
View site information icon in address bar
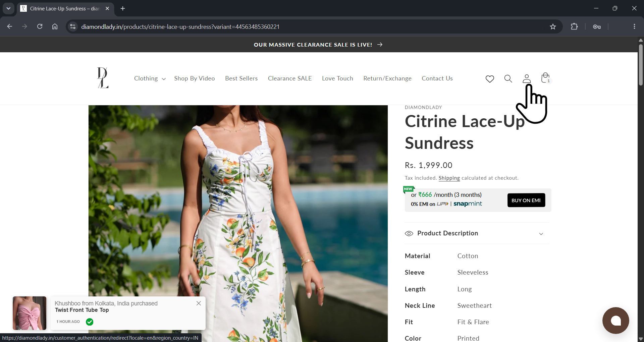[73, 26]
